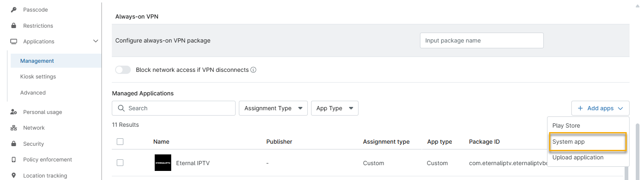Image resolution: width=644 pixels, height=180 pixels.
Task: Click the Personal usage user icon
Action: point(14,112)
